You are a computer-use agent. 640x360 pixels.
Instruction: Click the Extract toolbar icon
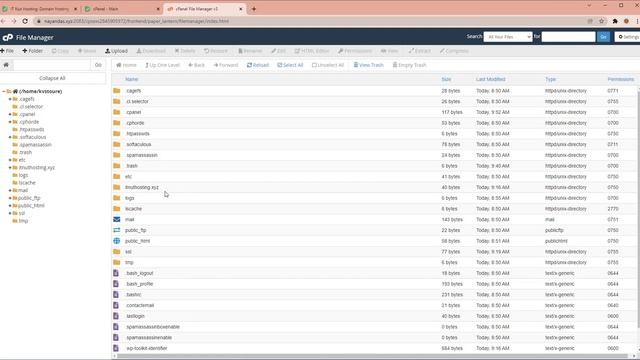point(420,51)
